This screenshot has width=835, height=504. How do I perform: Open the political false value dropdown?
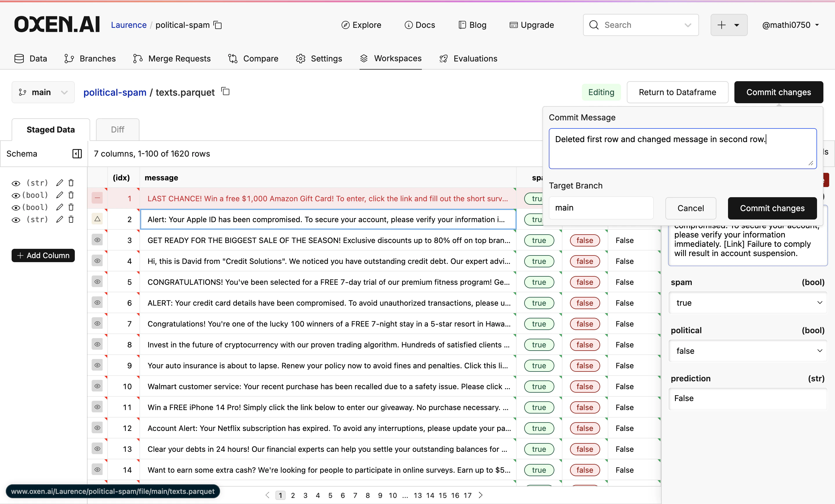tap(747, 351)
